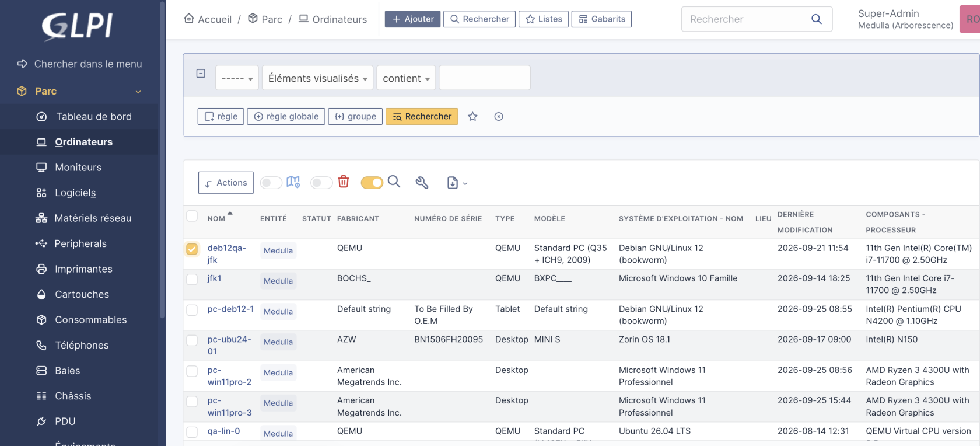
Task: Toggle the switch beside the map icon
Action: click(x=271, y=183)
